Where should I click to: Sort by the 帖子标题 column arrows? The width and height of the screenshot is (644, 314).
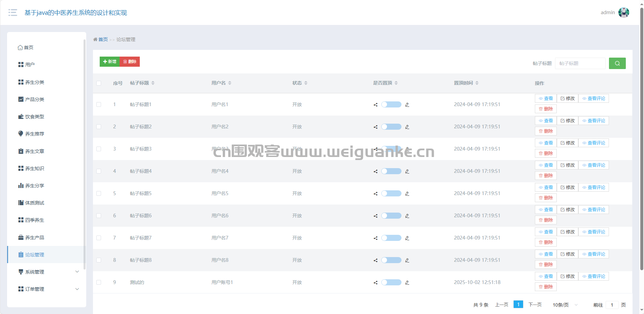pyautogui.click(x=153, y=83)
